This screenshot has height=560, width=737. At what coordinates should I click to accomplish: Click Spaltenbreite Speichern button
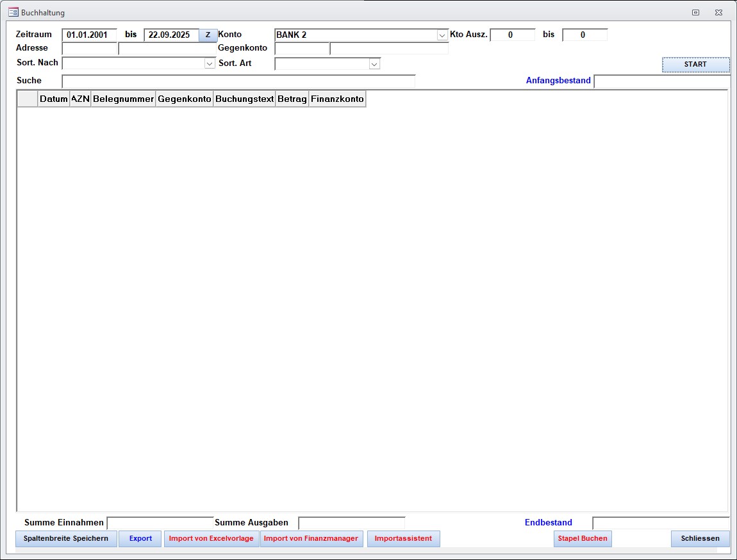coord(66,539)
